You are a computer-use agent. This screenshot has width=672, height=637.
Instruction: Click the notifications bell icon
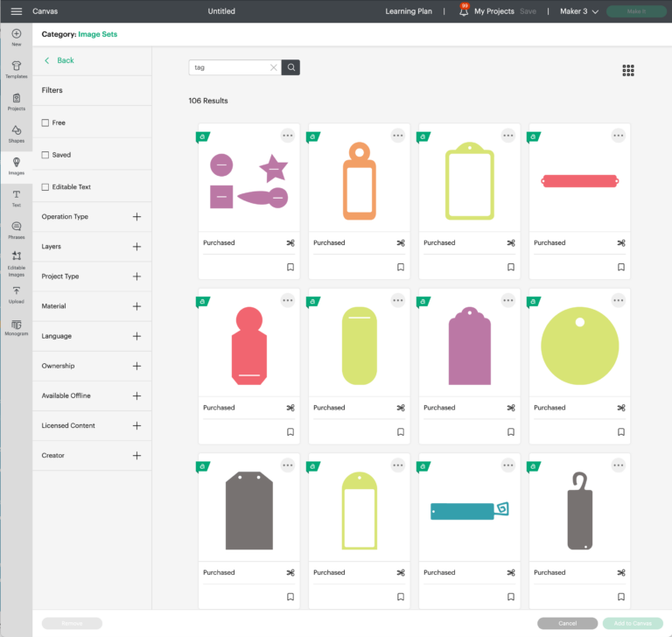464,11
